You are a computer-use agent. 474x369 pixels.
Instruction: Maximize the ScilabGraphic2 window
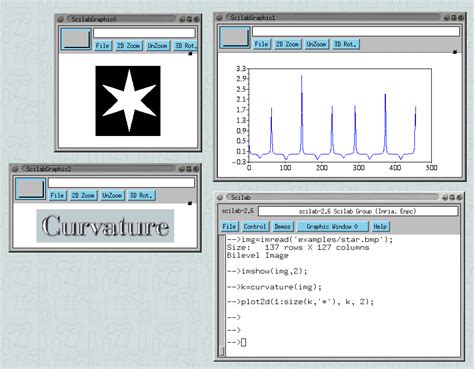tap(189, 169)
